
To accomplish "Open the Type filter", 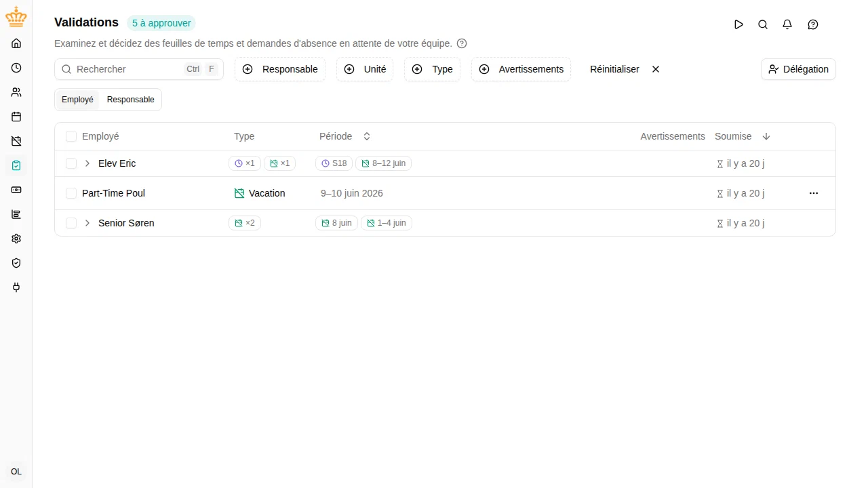I will (x=432, y=69).
